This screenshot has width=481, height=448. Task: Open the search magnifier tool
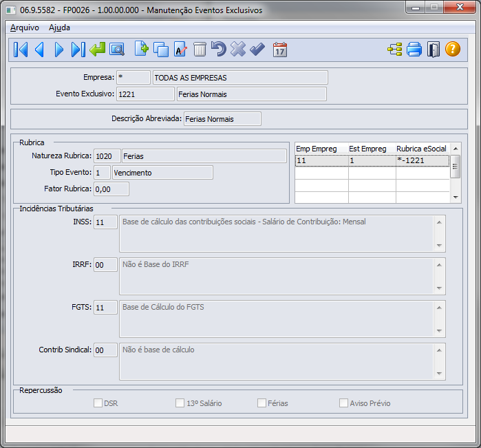click(117, 50)
